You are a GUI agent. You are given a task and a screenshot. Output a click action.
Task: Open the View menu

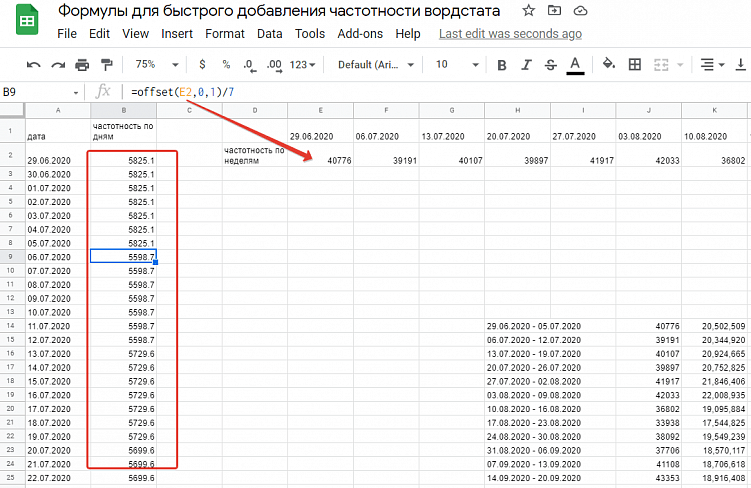136,34
